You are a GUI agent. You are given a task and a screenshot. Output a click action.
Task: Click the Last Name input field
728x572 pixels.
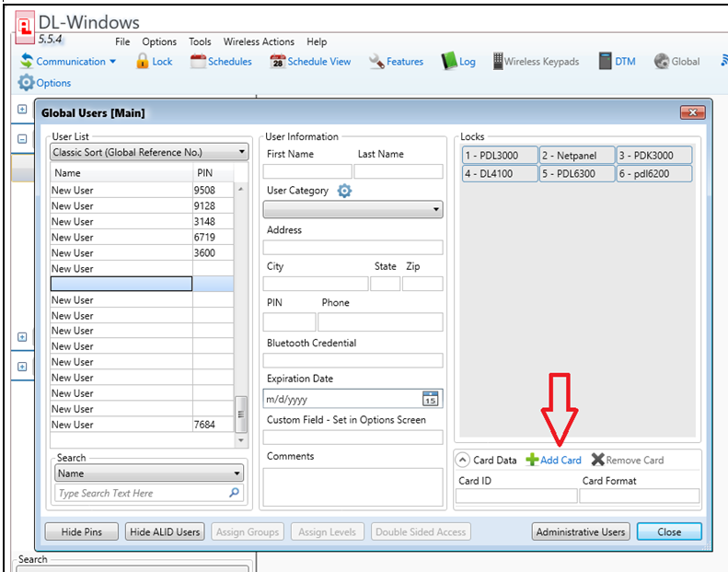[399, 171]
